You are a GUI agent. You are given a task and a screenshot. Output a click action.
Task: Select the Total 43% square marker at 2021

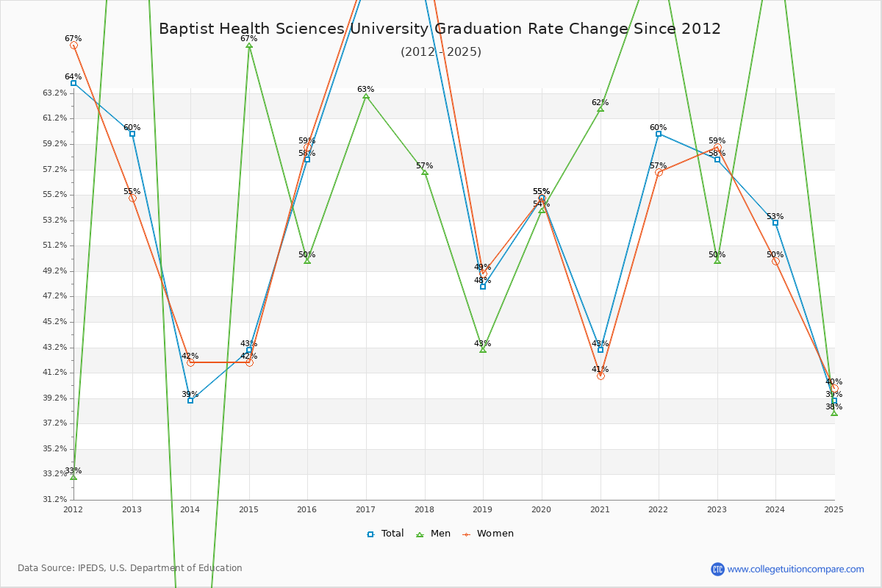point(600,350)
